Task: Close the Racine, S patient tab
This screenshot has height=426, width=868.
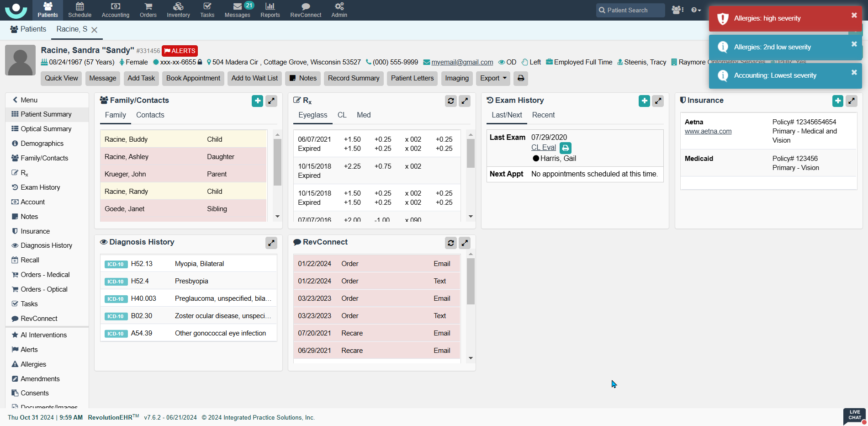Action: (95, 30)
